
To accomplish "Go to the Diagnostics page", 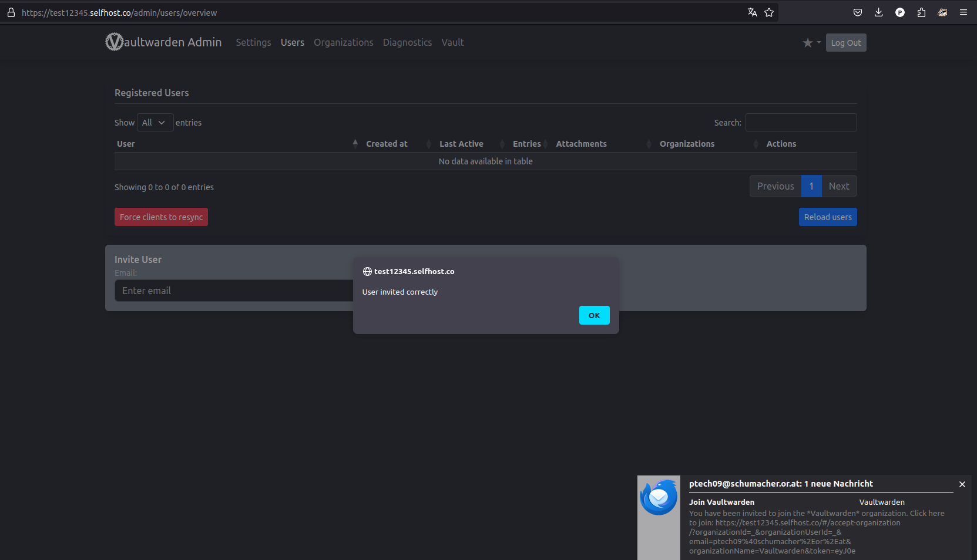I will [407, 42].
